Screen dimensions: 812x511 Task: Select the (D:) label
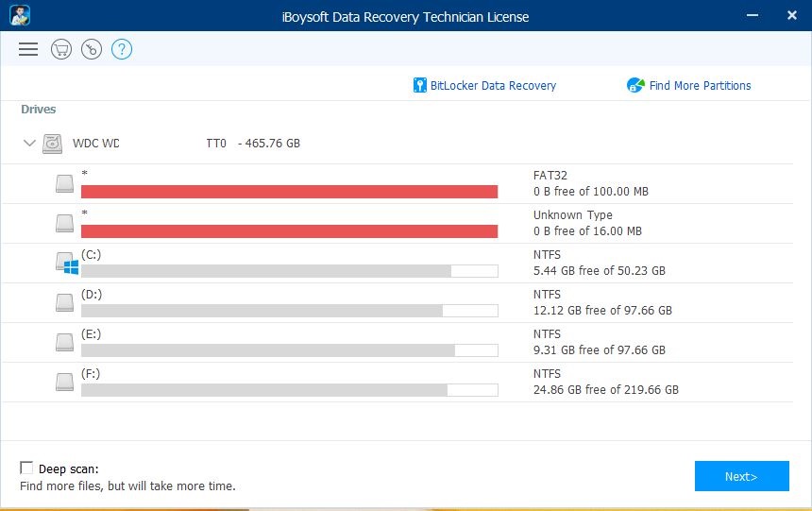click(x=92, y=295)
